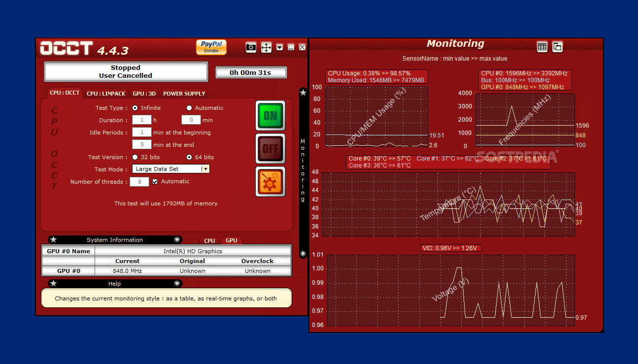The image size is (638, 364).
Task: Click the Stopped User Cancelled status box
Action: click(126, 71)
